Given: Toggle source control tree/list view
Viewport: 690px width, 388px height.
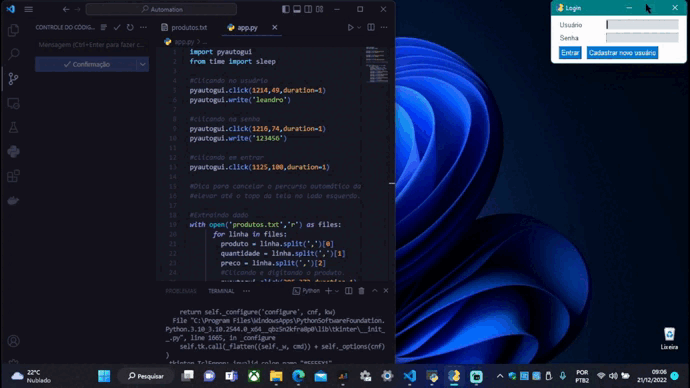Looking at the screenshot, I should (x=104, y=27).
